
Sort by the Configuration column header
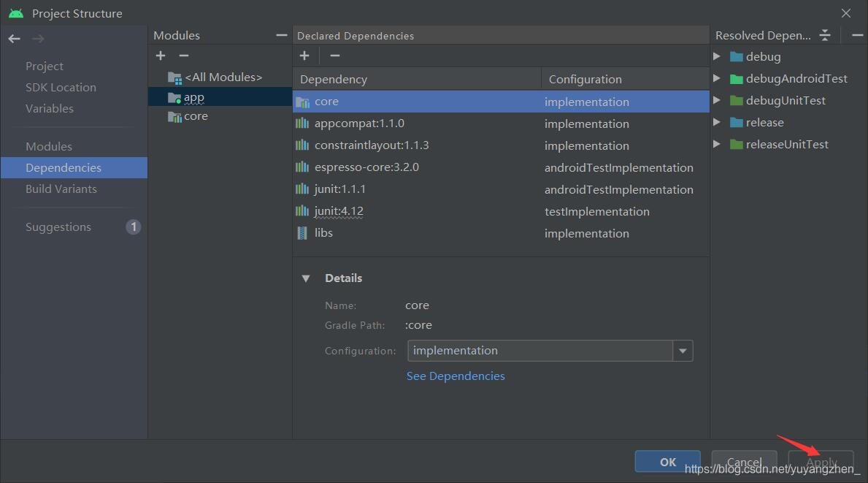point(625,79)
